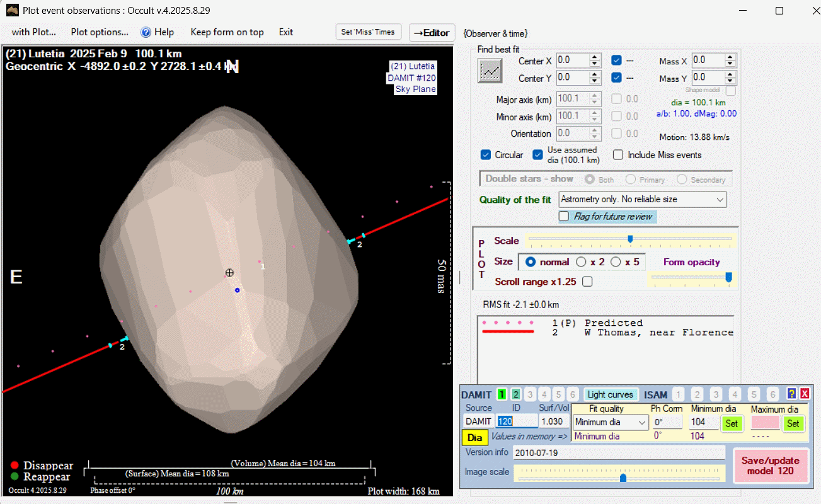
Task: Close the shape model panel with red X
Action: click(x=804, y=394)
